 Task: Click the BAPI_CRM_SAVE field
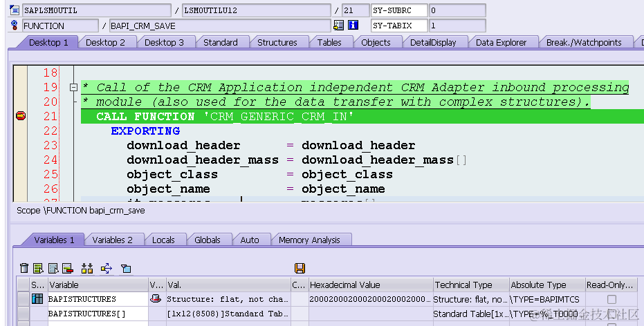point(220,26)
